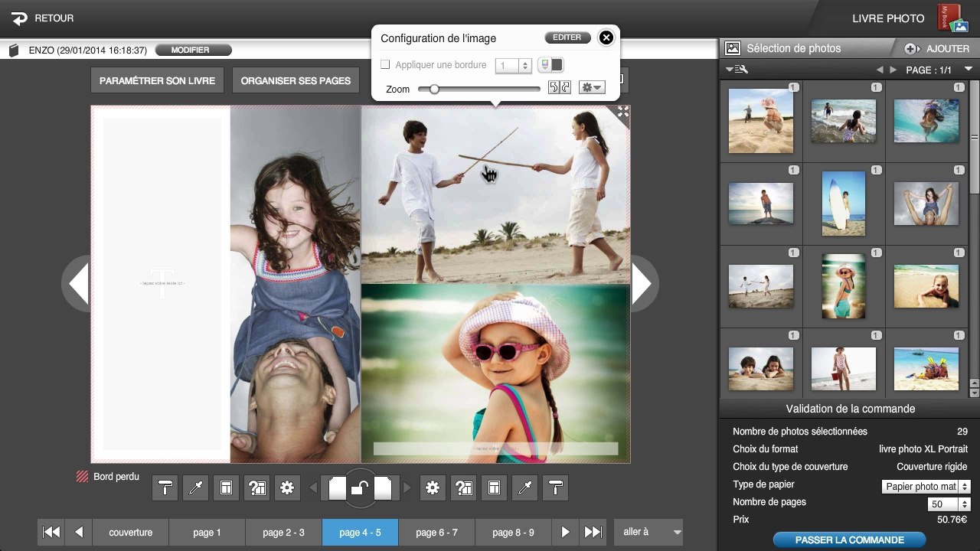This screenshot has height=551, width=980.
Task: Rotate image right in image configuration
Action: 566,88
